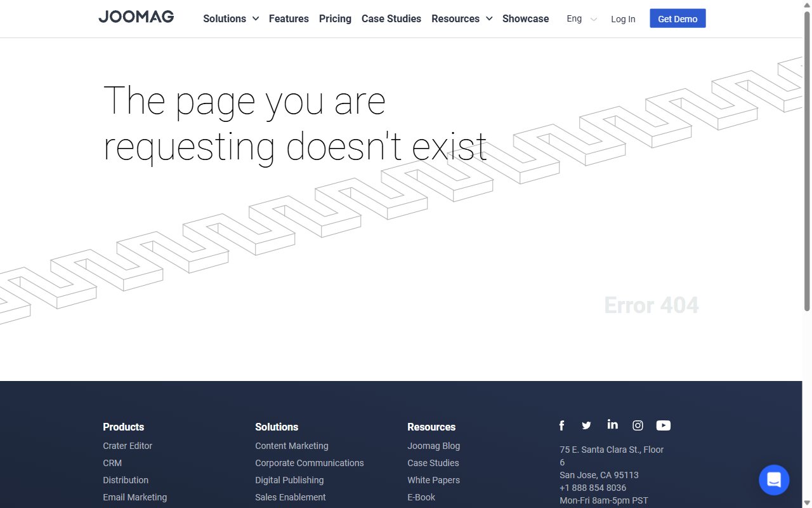Go to Features page
This screenshot has width=812, height=508.
[289, 18]
